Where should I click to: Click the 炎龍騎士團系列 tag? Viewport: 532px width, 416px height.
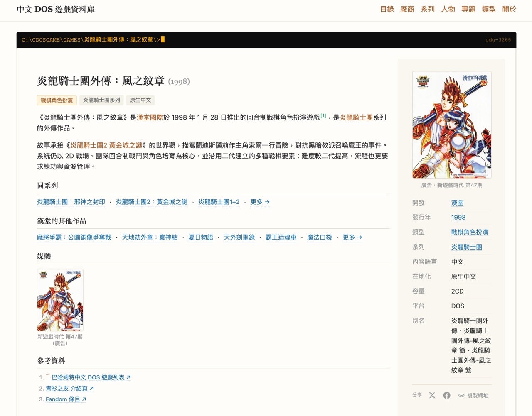click(x=101, y=100)
